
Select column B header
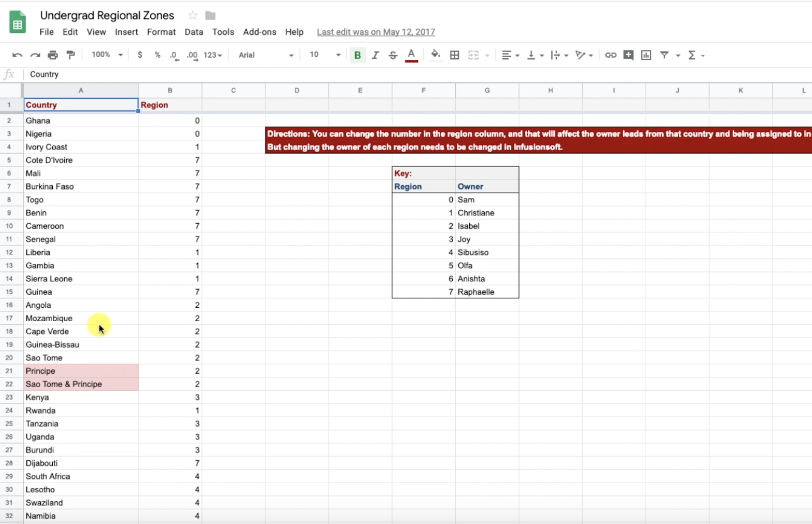click(x=170, y=90)
